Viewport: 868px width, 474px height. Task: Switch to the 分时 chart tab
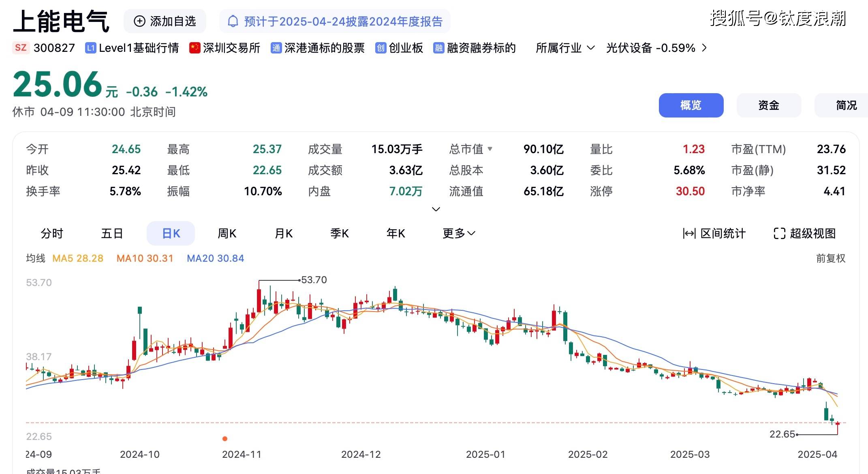52,233
